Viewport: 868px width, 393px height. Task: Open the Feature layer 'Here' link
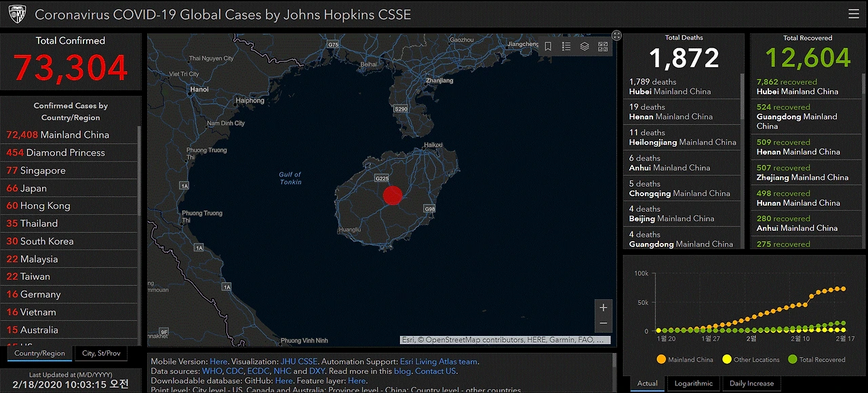coord(357,381)
